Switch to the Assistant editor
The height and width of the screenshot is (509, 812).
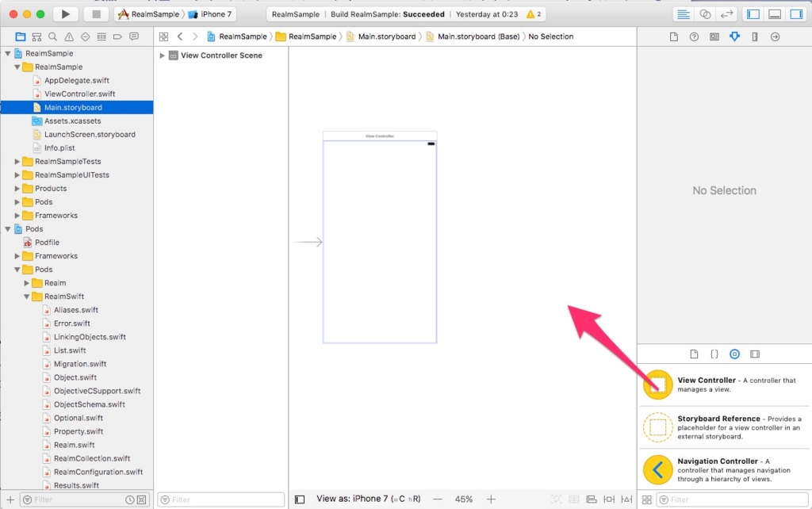(x=705, y=14)
